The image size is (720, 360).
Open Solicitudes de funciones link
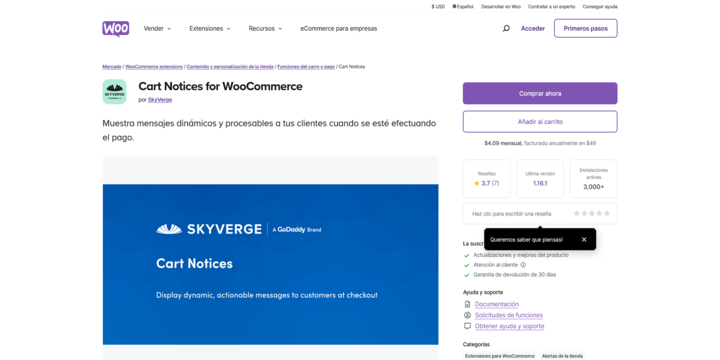(x=509, y=315)
